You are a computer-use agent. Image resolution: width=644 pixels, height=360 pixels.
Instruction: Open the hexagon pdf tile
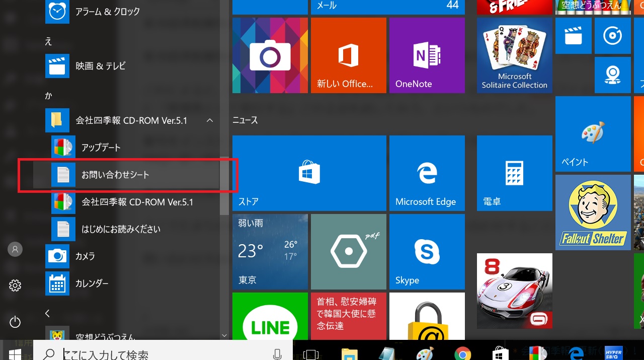coord(349,252)
